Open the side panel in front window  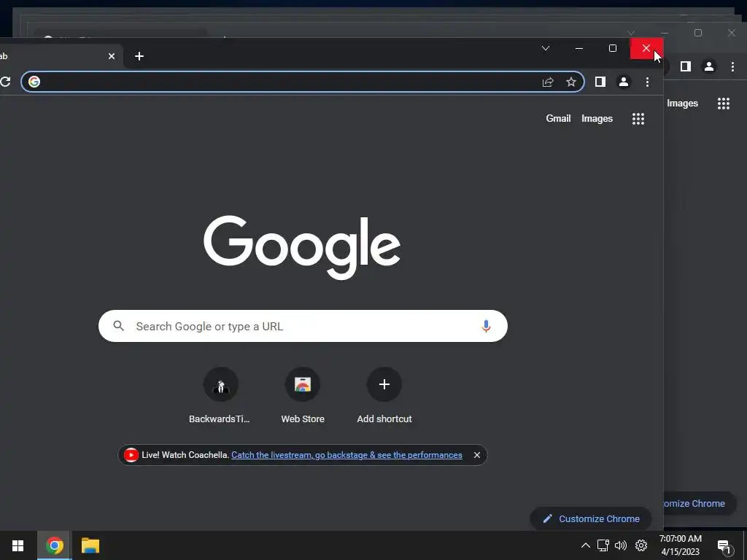pyautogui.click(x=600, y=82)
